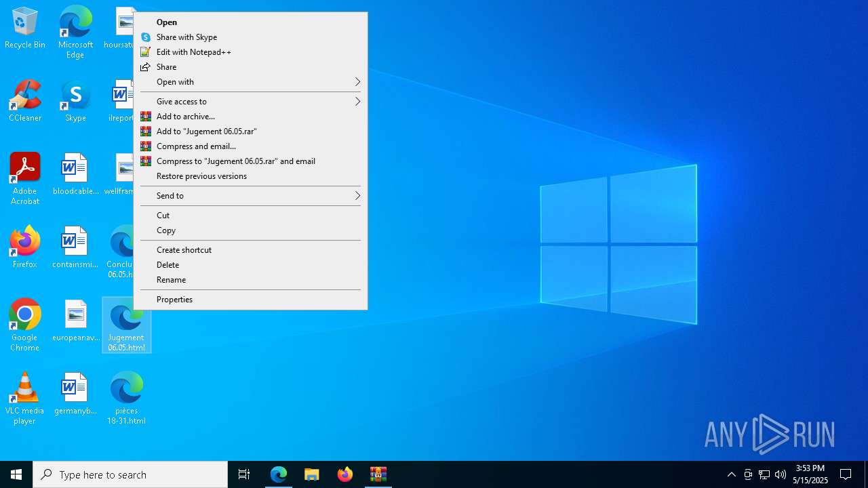The height and width of the screenshot is (488, 868).
Task: Select the europeanav image file icon
Action: (75, 321)
